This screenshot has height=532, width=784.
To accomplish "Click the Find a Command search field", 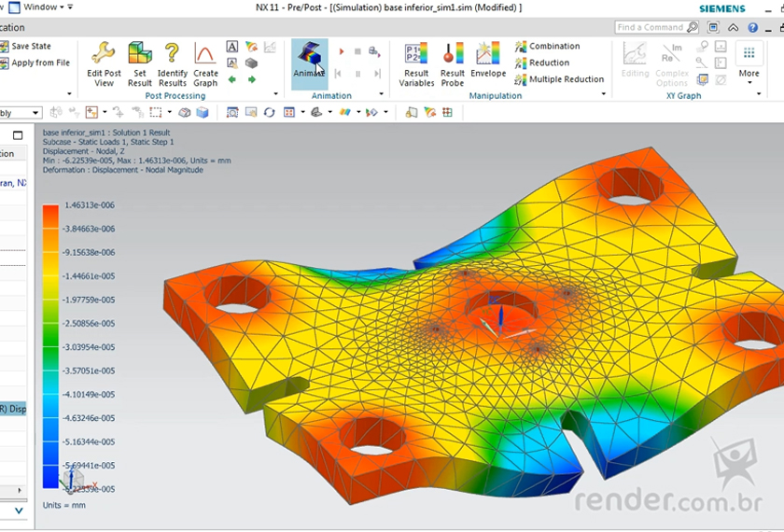I will point(654,28).
